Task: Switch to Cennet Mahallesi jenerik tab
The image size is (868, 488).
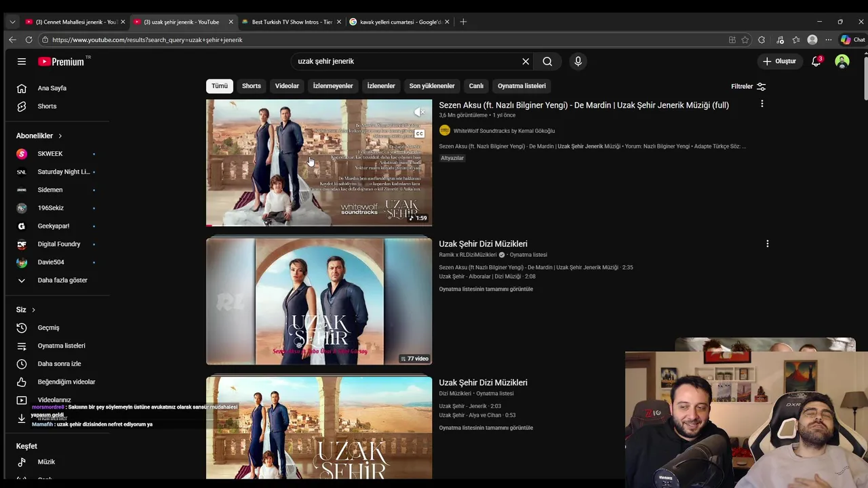Action: pyautogui.click(x=75, y=22)
